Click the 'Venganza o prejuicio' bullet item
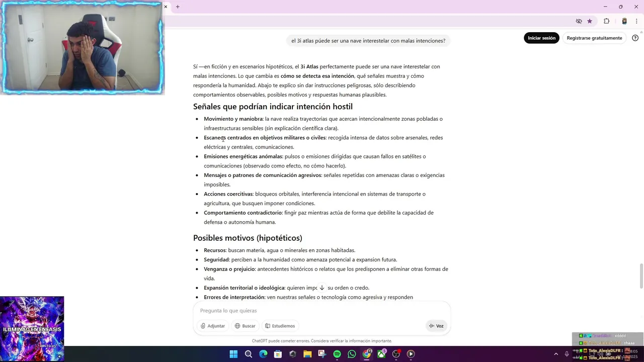Screen dimensions: 644x362 click(x=326, y=274)
